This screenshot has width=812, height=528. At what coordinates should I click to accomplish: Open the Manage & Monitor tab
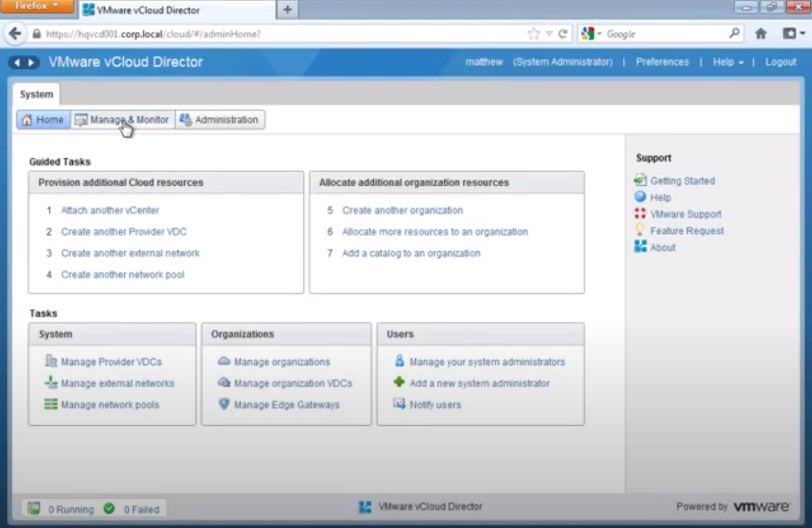123,120
